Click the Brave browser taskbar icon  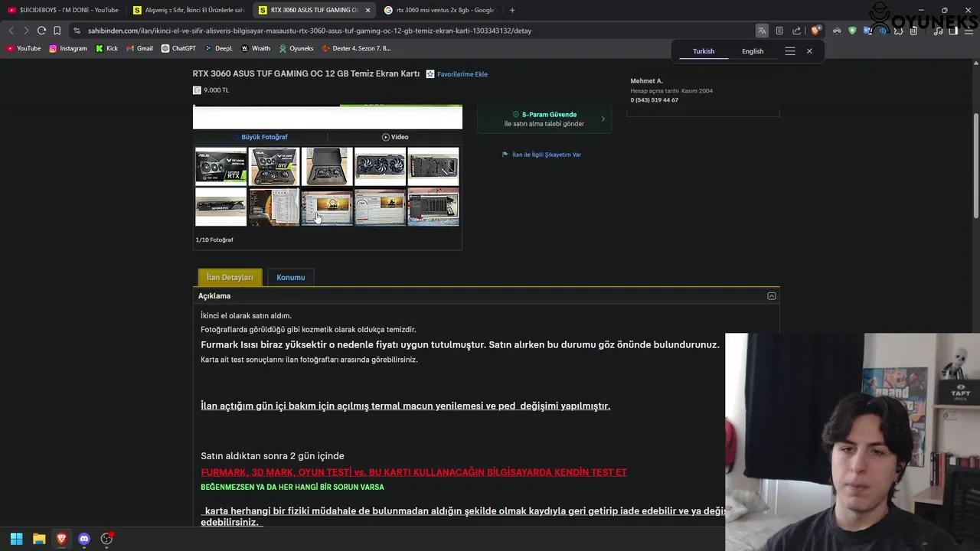pos(61,539)
